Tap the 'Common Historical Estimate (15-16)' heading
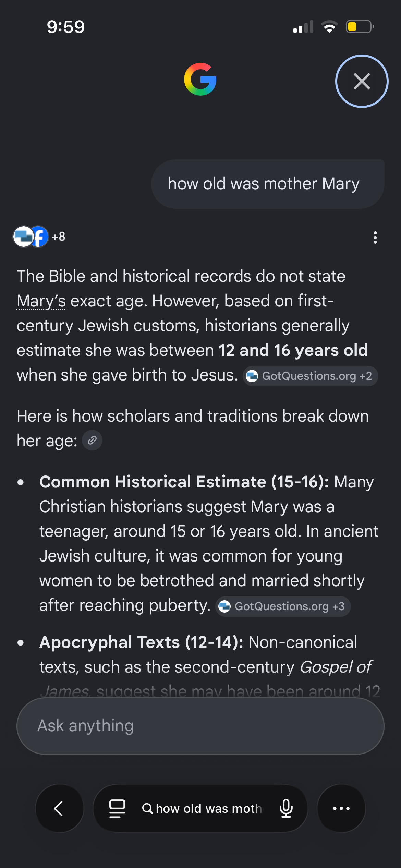The image size is (401, 868). click(184, 482)
